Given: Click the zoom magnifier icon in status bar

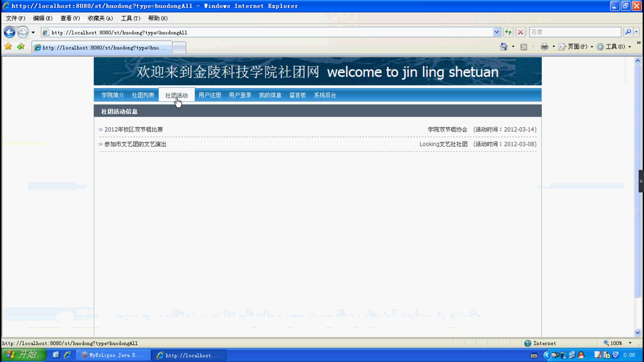Looking at the screenshot, I should (x=606, y=343).
